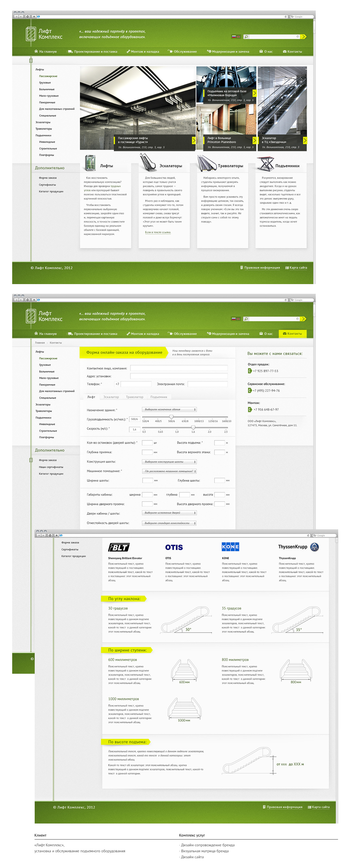The height and width of the screenshot is (868, 358).
Task: Switch to the Эскалатор form tab
Action: pyautogui.click(x=111, y=397)
